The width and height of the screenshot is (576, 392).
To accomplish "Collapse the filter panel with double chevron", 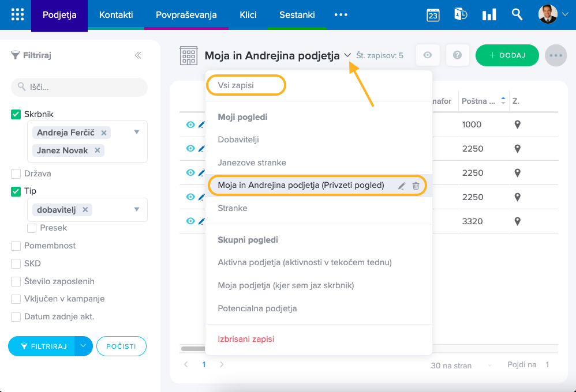I will tap(138, 55).
